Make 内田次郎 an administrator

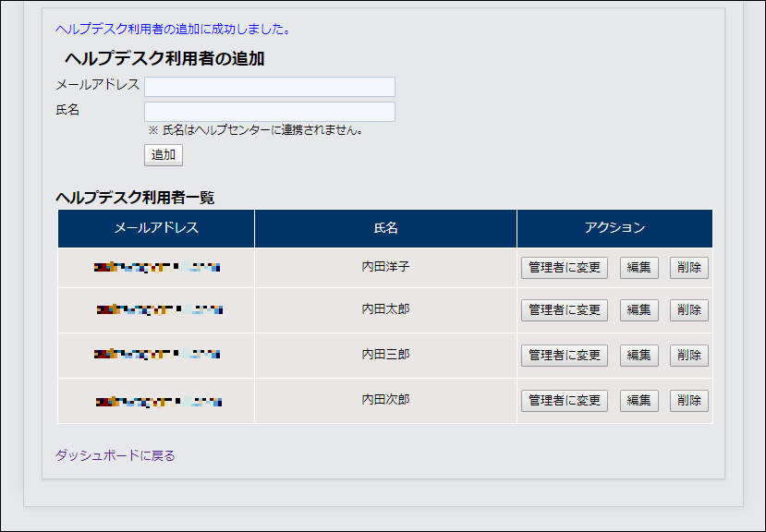(x=564, y=401)
